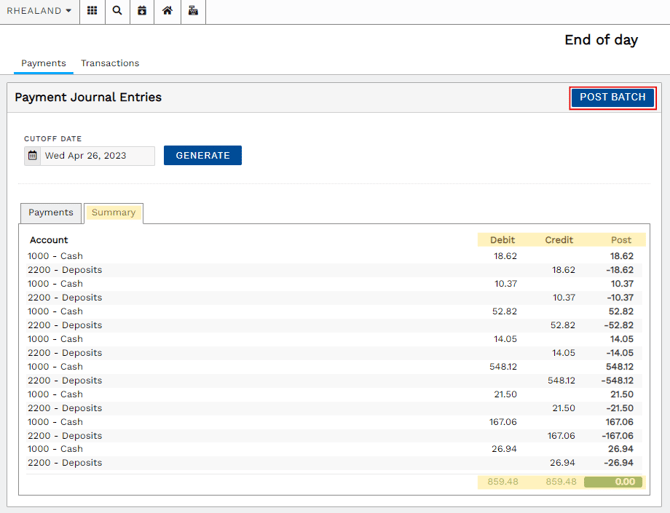Click post value 10.37
The width and height of the screenshot is (670, 513).
(x=622, y=284)
